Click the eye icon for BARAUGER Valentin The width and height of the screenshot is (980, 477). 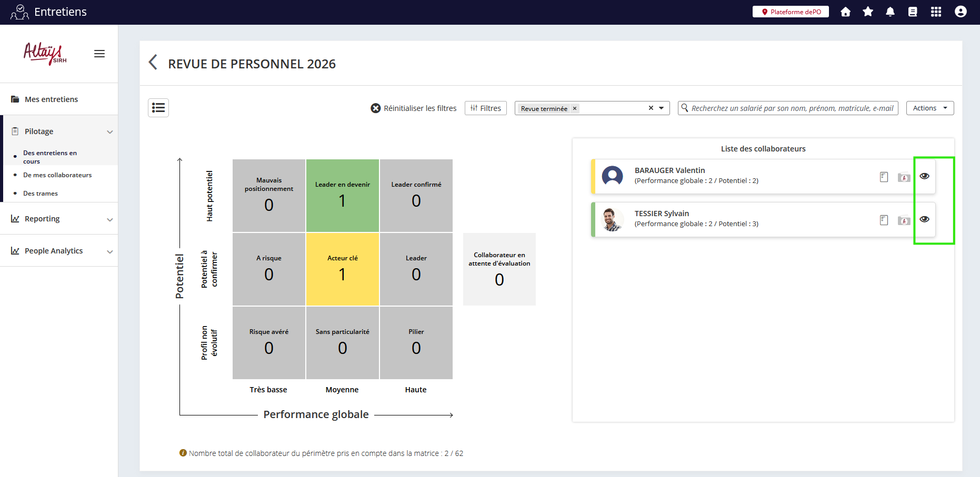pos(924,176)
